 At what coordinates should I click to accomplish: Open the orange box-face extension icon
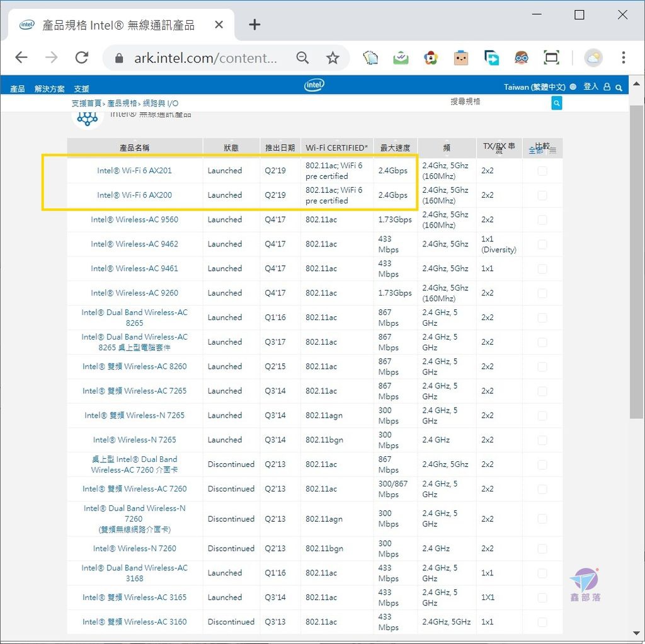pyautogui.click(x=461, y=58)
